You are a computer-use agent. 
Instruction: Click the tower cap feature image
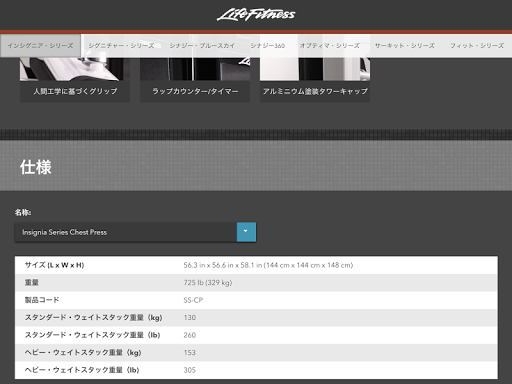(315, 69)
